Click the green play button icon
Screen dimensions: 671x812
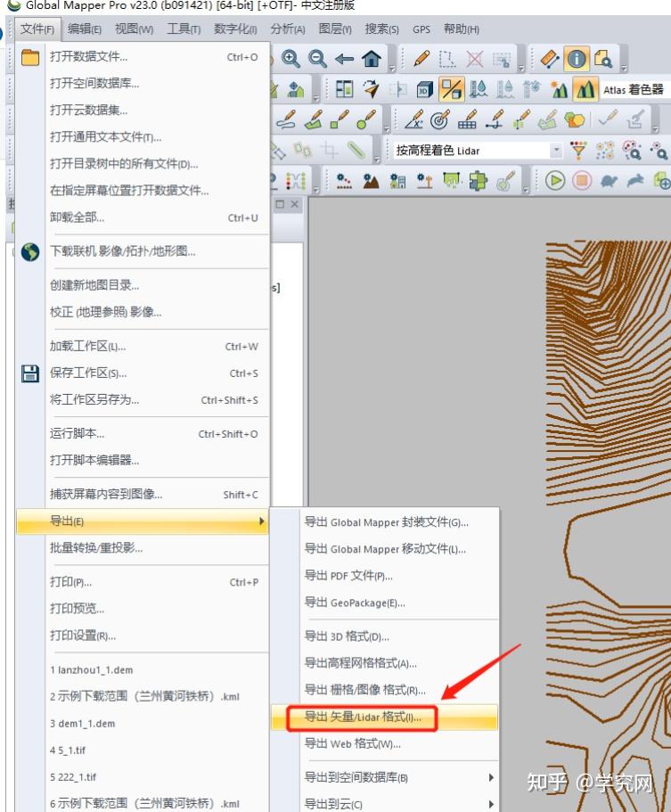pyautogui.click(x=555, y=181)
